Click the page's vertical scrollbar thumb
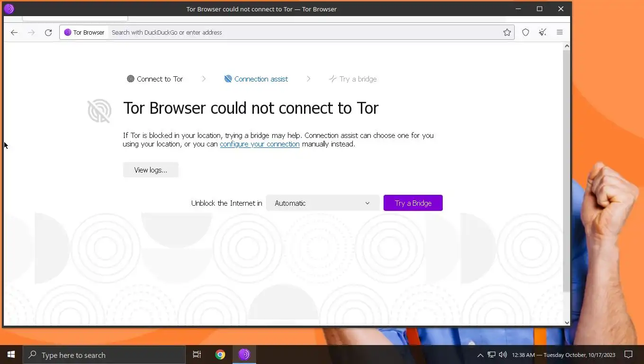 (566, 171)
